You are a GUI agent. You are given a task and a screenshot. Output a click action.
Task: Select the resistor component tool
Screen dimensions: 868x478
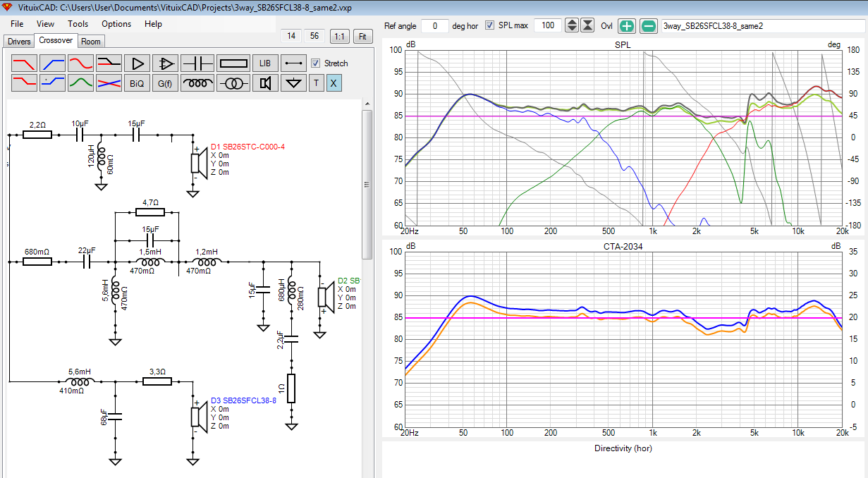click(233, 63)
